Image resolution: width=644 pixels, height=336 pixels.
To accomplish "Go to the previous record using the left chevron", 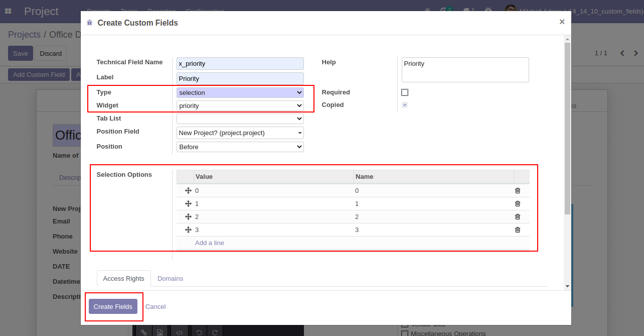I will 622,53.
